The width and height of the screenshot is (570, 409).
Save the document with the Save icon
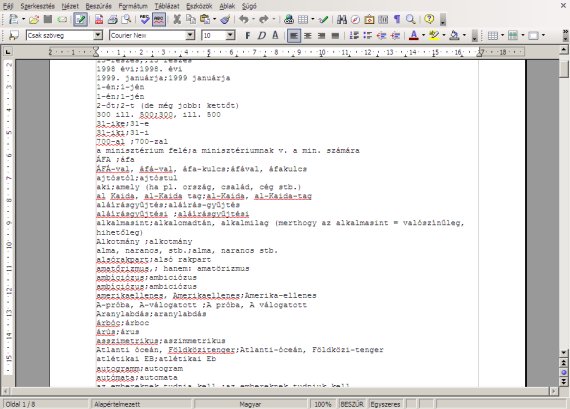[48, 19]
